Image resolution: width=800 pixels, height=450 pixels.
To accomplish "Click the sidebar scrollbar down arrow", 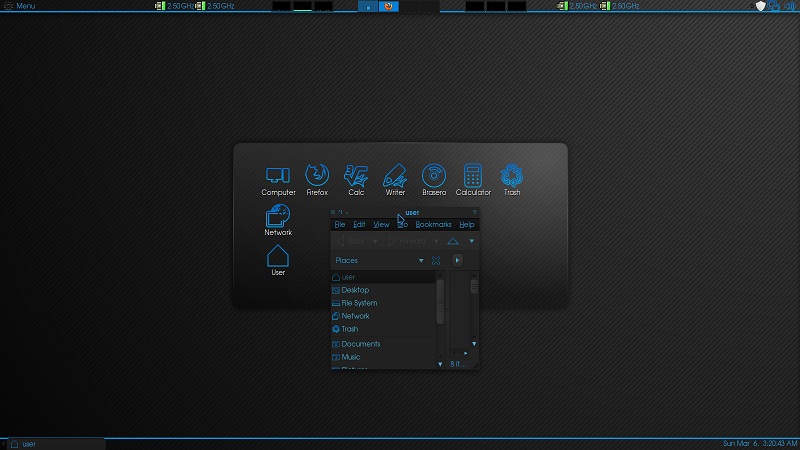I will pyautogui.click(x=440, y=364).
